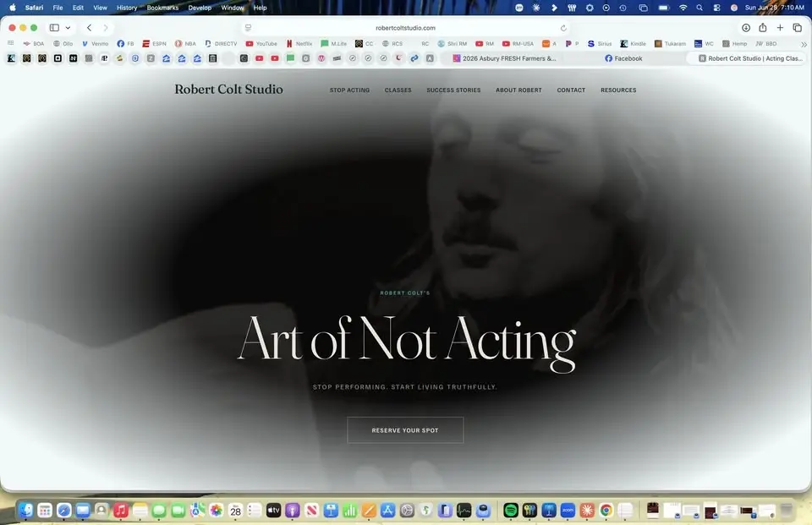Open the BOA bookmark
The width and height of the screenshot is (812, 525).
[34, 44]
